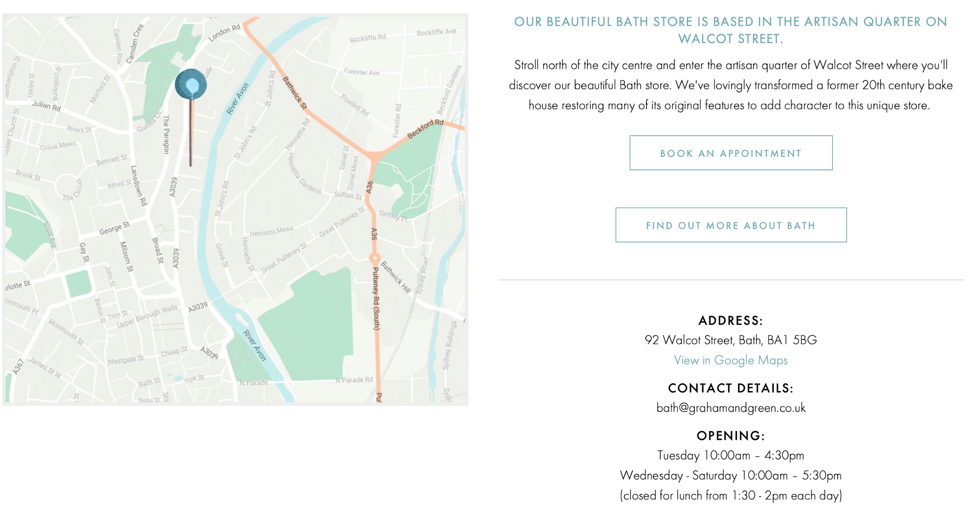Click the George St label on map
The image size is (980, 510).
pyautogui.click(x=114, y=228)
